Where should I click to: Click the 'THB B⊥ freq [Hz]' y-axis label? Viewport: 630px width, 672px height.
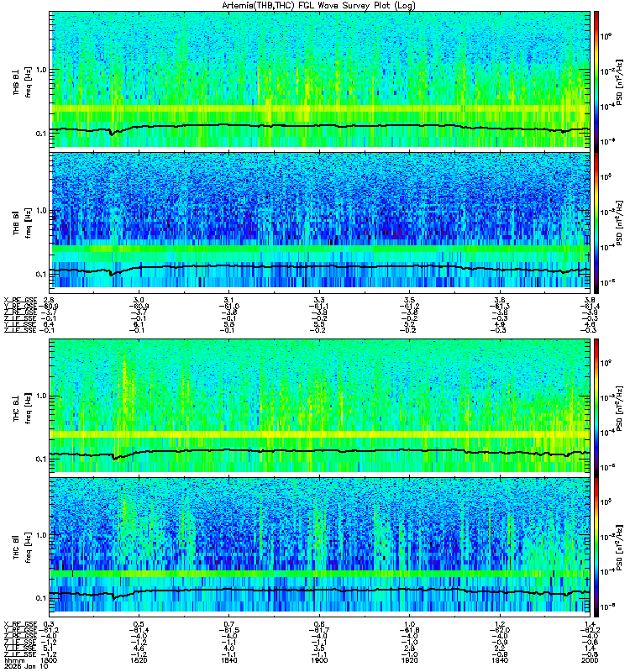pyautogui.click(x=22, y=81)
